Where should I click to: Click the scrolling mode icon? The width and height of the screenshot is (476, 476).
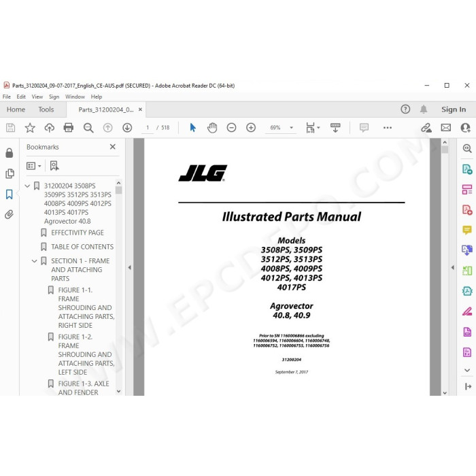[335, 128]
